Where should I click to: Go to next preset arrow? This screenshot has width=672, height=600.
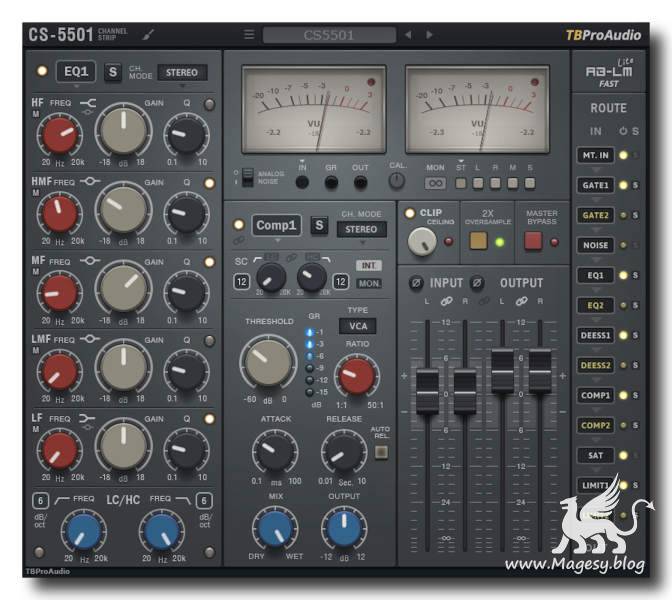point(429,34)
